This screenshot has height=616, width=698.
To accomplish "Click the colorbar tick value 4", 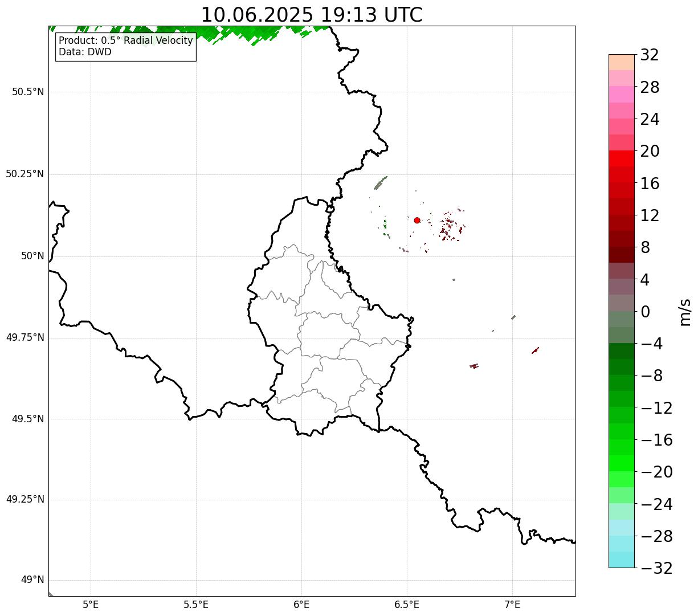I will [645, 280].
